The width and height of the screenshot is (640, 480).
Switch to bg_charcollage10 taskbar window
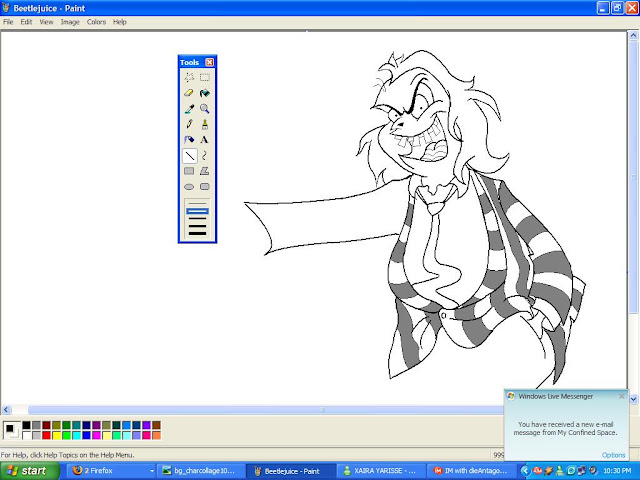tap(200, 471)
